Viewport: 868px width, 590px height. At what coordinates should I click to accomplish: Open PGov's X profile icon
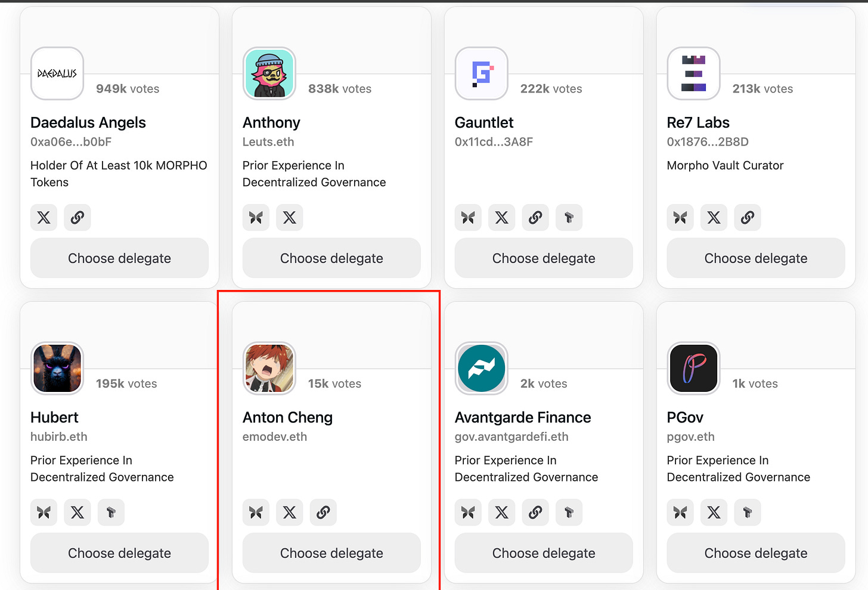[x=714, y=512]
